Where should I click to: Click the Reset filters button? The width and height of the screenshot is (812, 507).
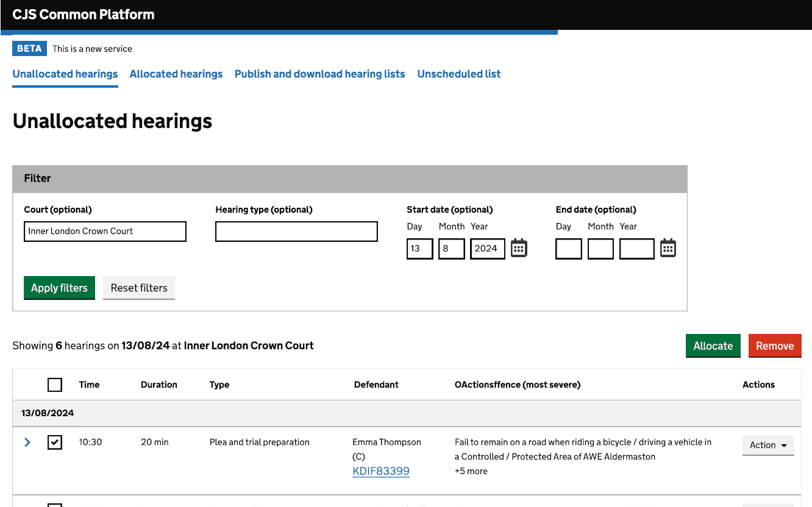139,288
